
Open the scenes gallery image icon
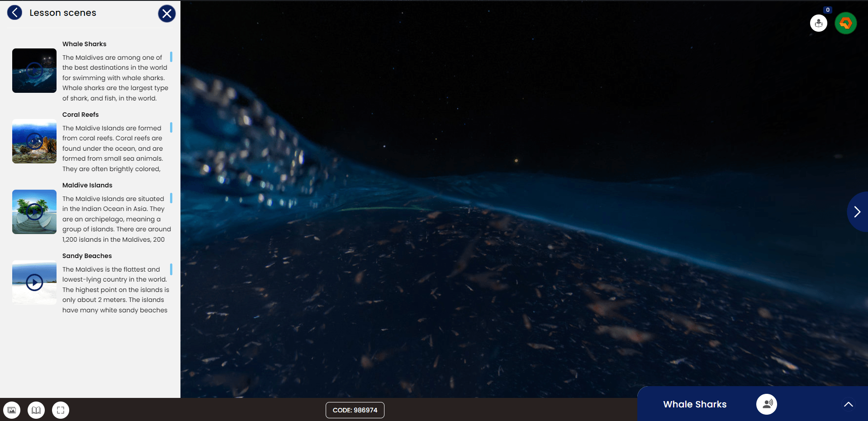[x=12, y=410]
